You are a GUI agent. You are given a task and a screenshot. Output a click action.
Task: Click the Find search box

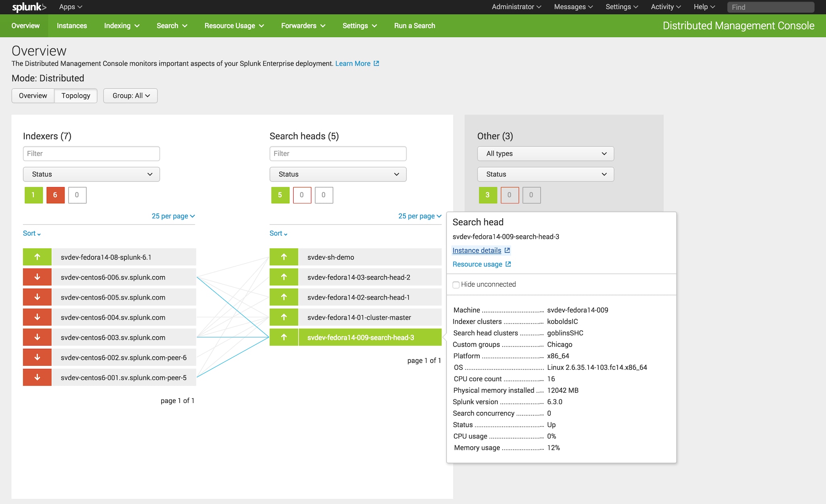tap(771, 7)
